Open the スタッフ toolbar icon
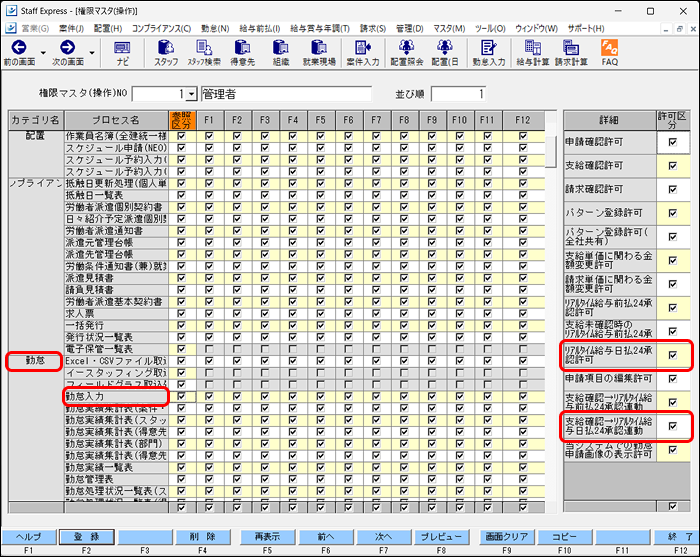 click(x=166, y=53)
